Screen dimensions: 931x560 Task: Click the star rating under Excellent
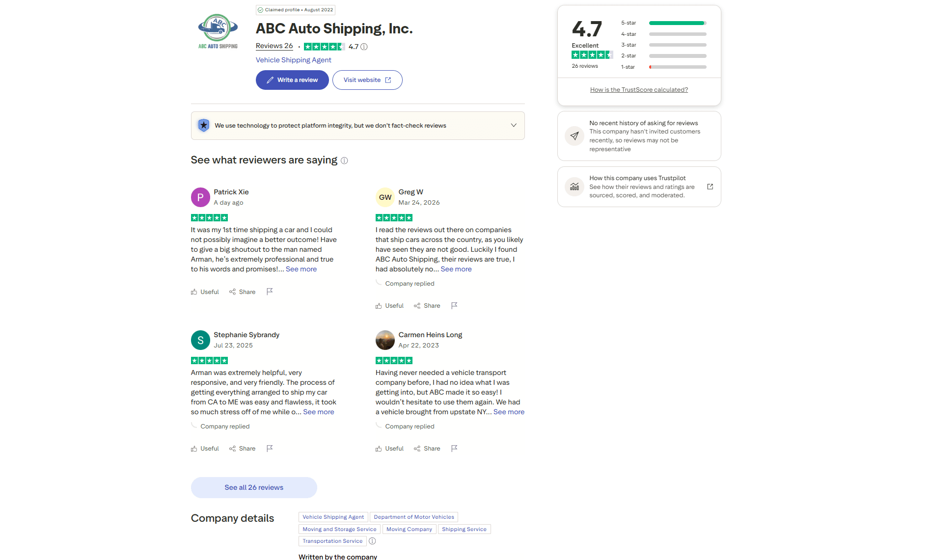tap(592, 55)
